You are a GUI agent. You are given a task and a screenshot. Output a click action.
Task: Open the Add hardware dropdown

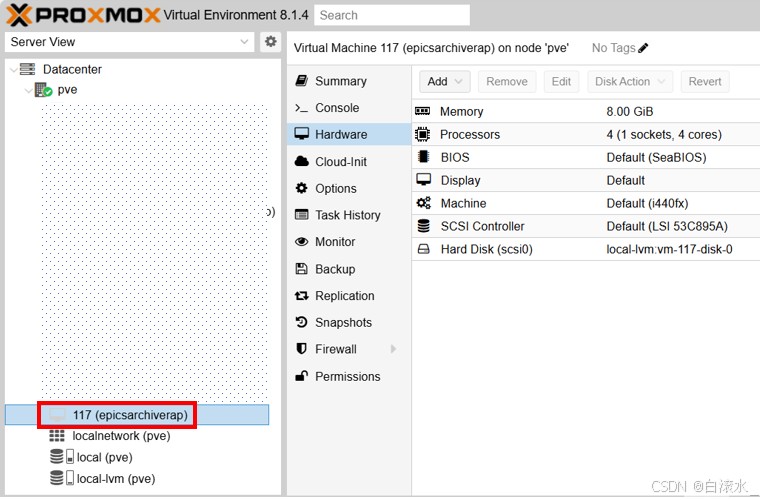[445, 82]
